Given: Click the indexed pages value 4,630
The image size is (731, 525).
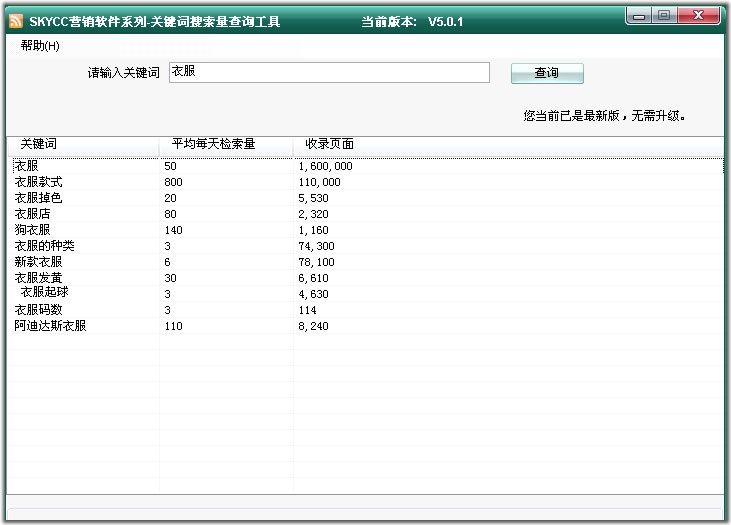Looking at the screenshot, I should [x=313, y=294].
